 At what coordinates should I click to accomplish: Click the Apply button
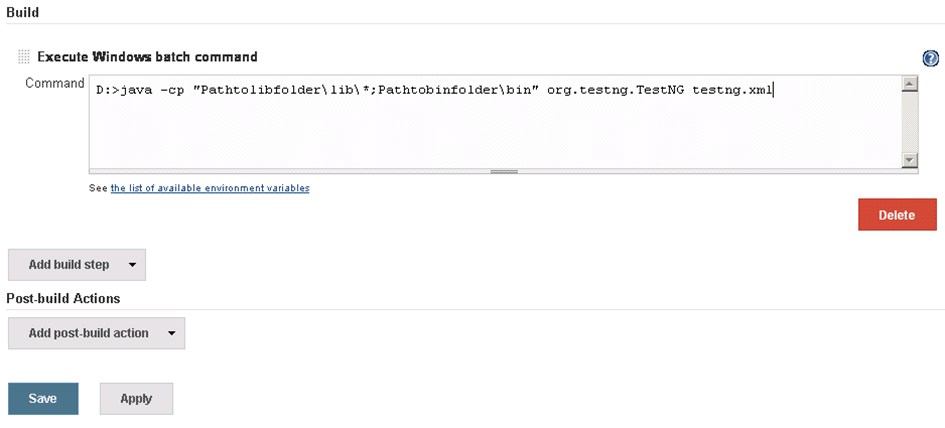136,398
